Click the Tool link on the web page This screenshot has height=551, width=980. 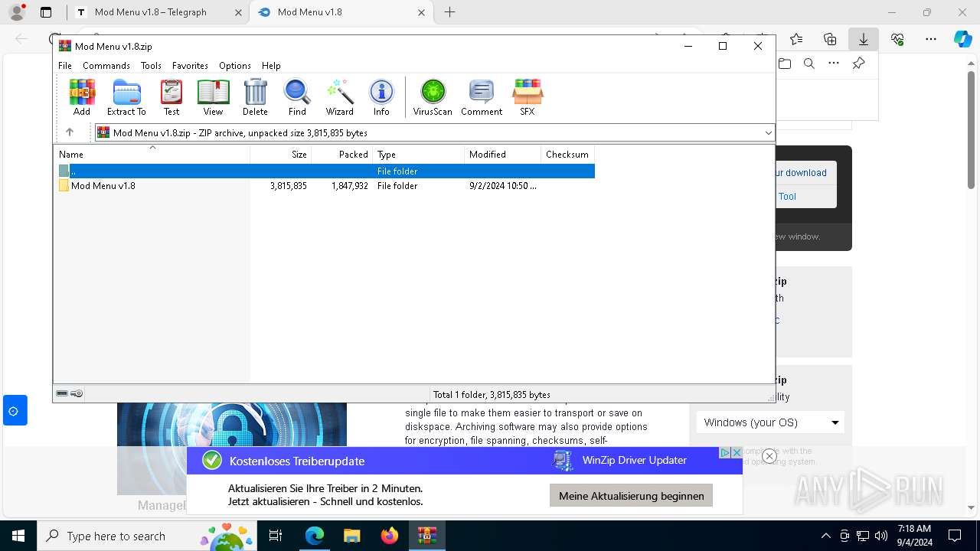(787, 197)
